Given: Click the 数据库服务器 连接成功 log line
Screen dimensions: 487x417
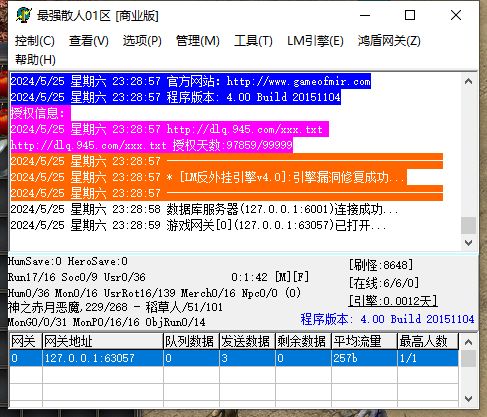Looking at the screenshot, I should (204, 209).
